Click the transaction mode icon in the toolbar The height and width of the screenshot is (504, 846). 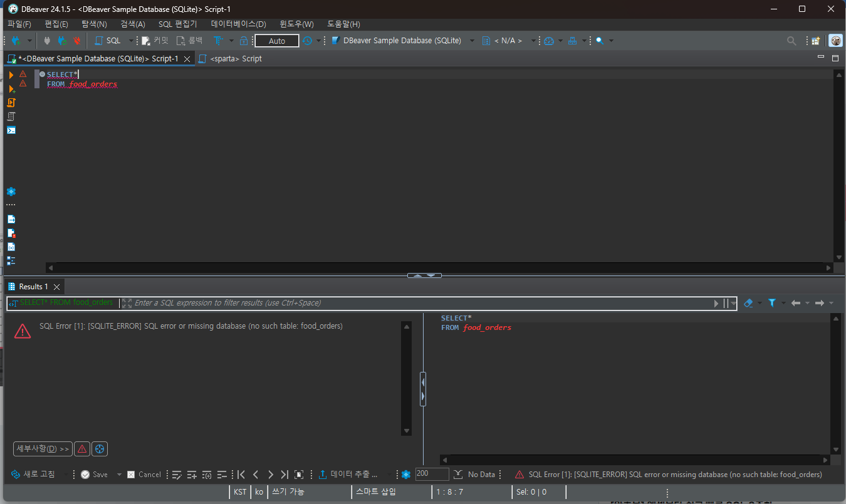(x=219, y=41)
